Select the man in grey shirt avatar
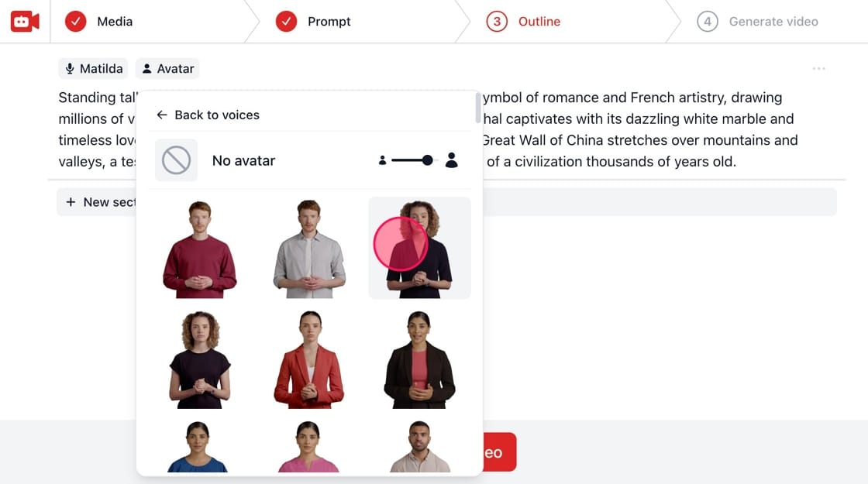The image size is (868, 484). [x=309, y=249]
